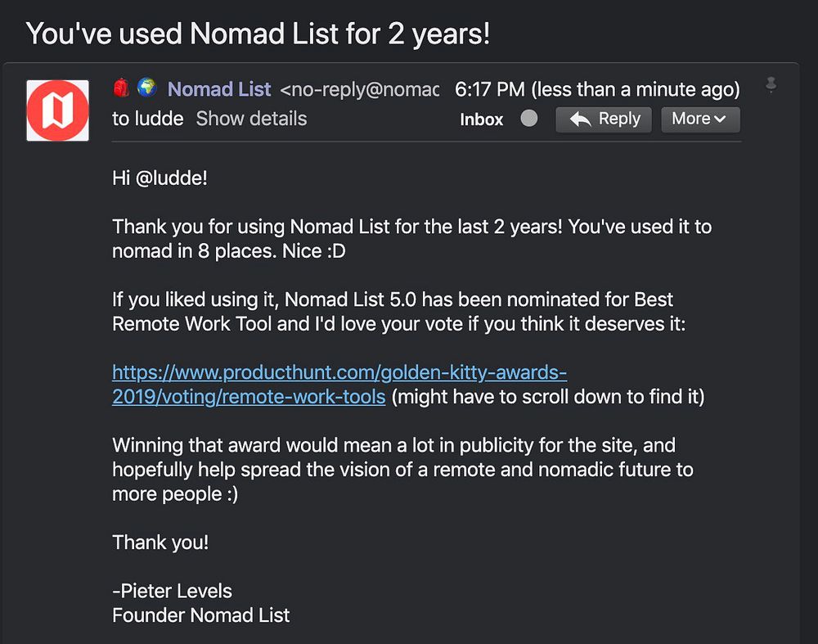Click the Inbox label tag
Image resolution: width=818 pixels, height=644 pixels.
pos(481,119)
